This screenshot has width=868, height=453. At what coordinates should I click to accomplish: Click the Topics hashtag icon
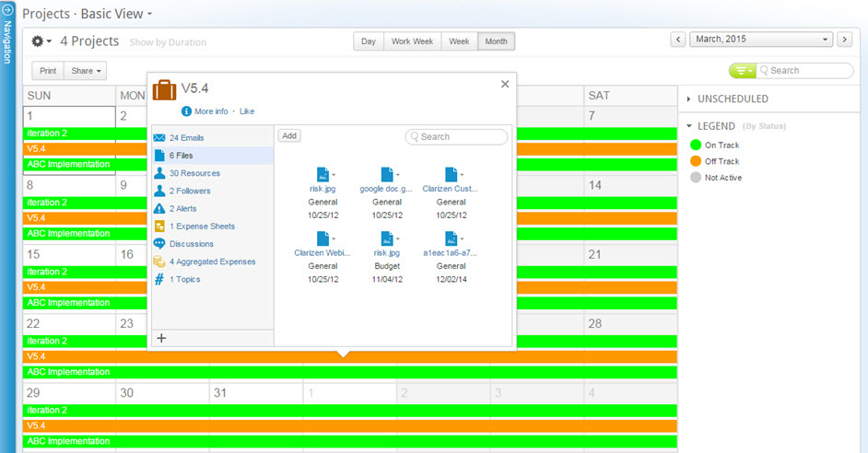(x=159, y=279)
